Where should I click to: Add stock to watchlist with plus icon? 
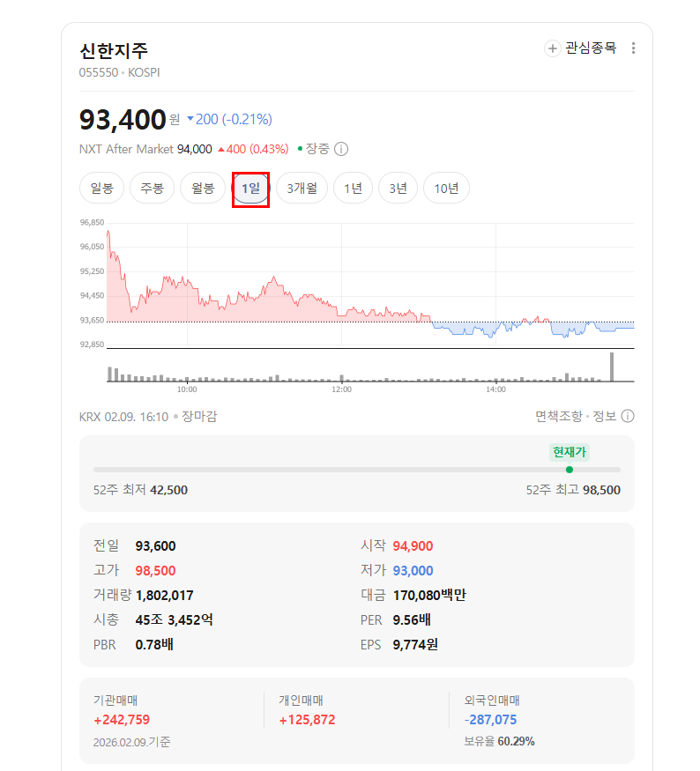click(x=553, y=48)
